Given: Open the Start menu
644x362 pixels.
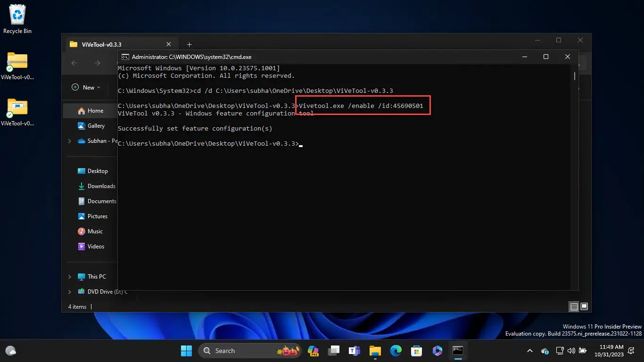Looking at the screenshot, I should tap(186, 351).
